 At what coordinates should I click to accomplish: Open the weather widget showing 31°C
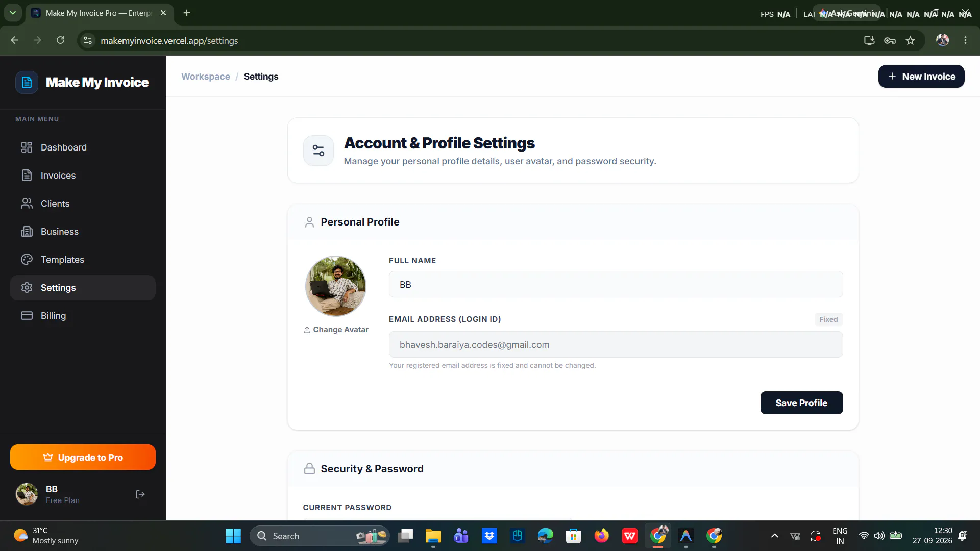[x=46, y=536]
